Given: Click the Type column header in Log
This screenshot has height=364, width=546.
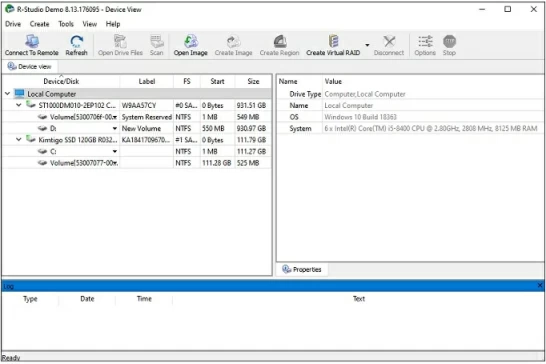Looking at the screenshot, I should [x=30, y=299].
